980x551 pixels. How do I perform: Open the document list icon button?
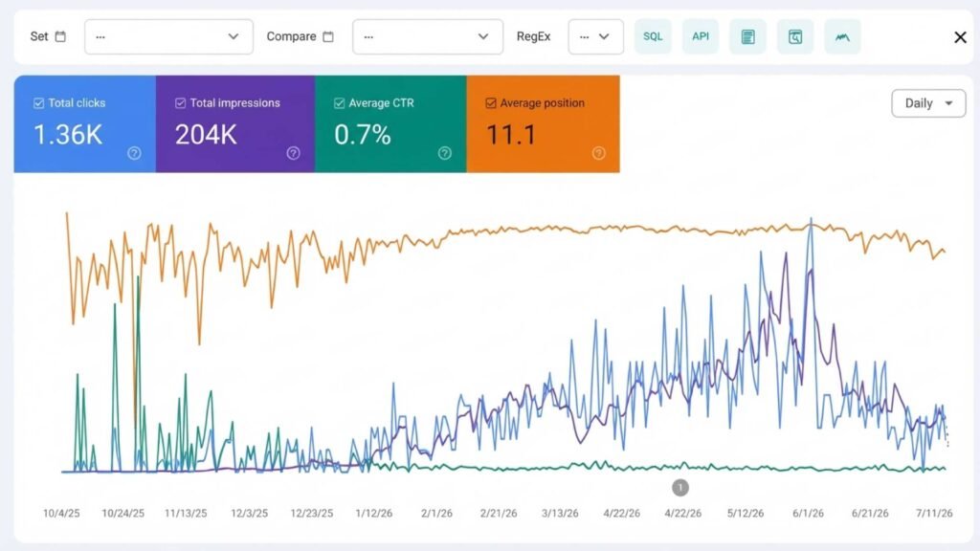tap(747, 37)
